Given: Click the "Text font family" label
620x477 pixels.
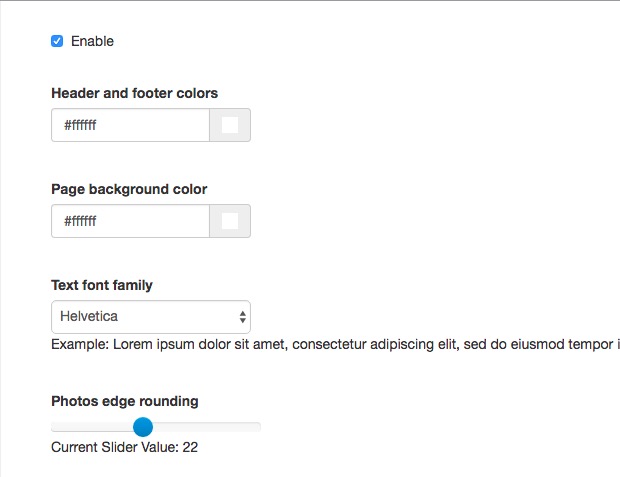Looking at the screenshot, I should pos(102,285).
